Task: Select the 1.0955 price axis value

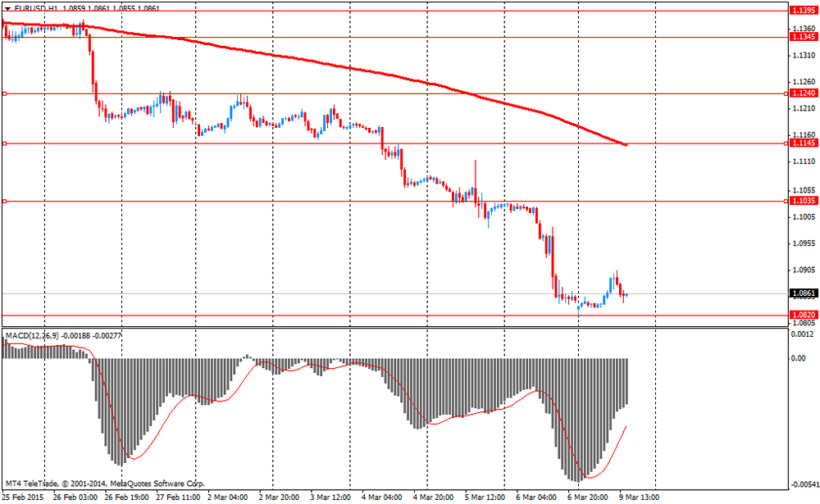Action: click(804, 243)
